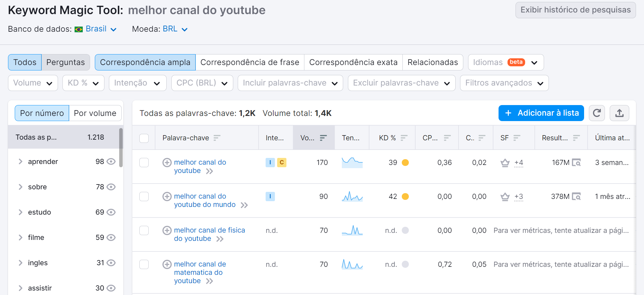Open the Idiomas beta dropdown
The image size is (644, 295).
506,62
